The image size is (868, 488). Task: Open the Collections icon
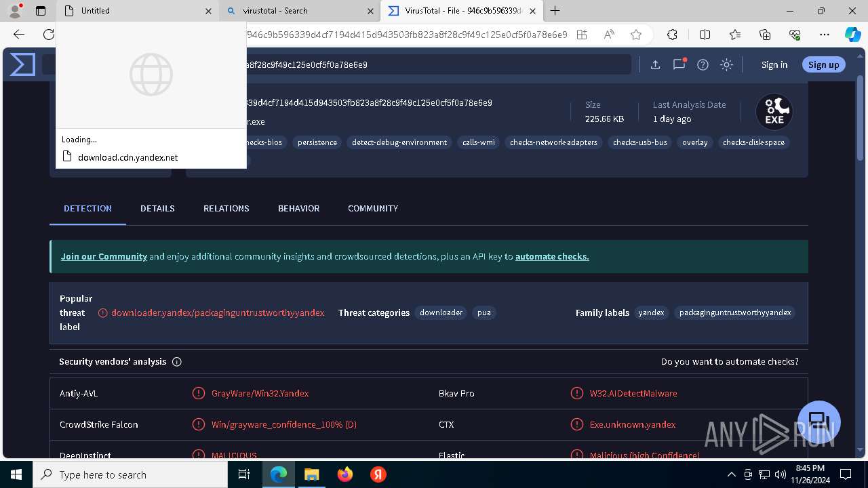click(765, 35)
